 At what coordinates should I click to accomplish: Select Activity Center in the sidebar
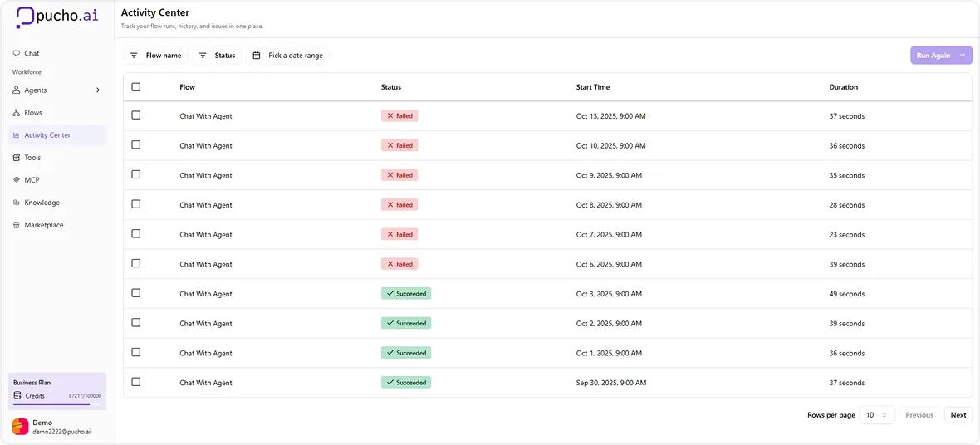(x=57, y=135)
